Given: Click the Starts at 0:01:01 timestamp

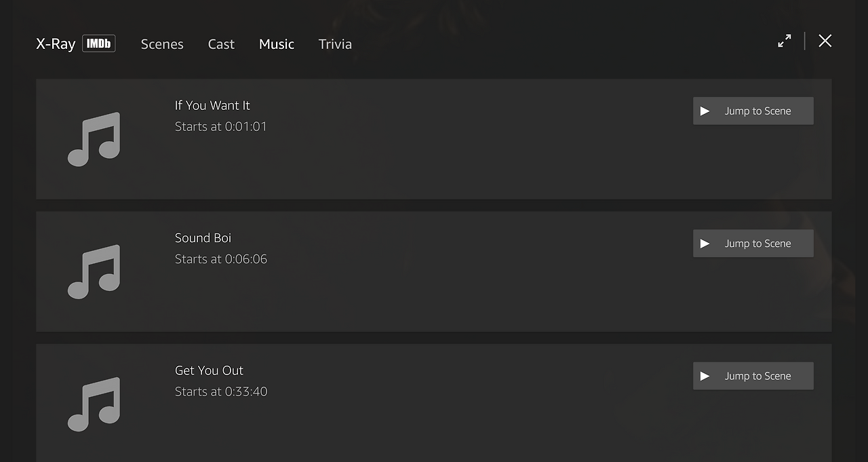Looking at the screenshot, I should point(221,126).
